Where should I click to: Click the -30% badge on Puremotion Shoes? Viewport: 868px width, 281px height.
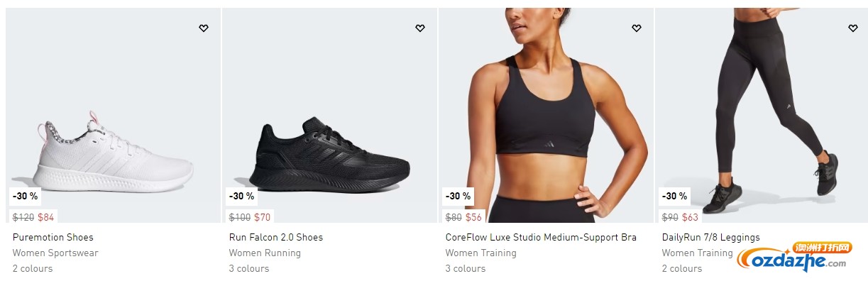point(24,197)
